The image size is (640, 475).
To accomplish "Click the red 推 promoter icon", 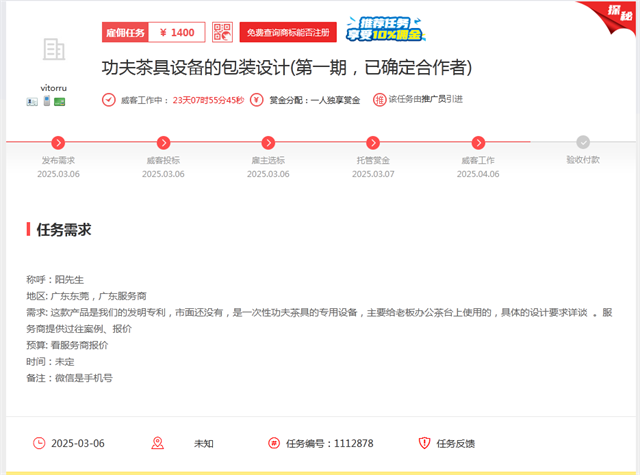I will pyautogui.click(x=379, y=100).
